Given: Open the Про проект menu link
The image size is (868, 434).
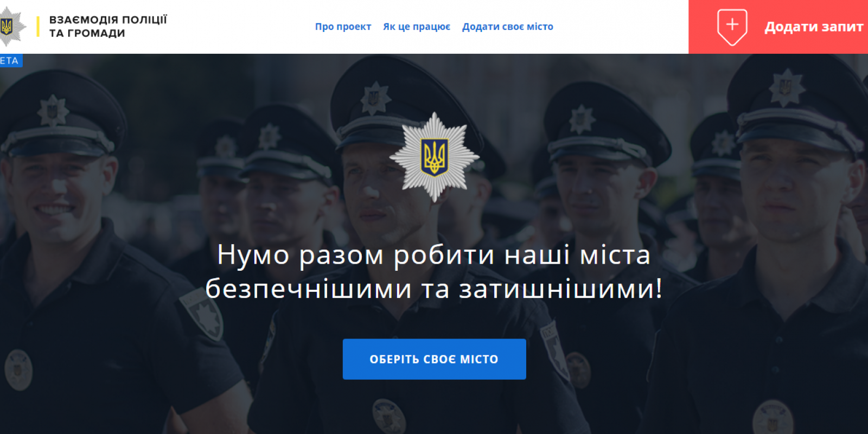Looking at the screenshot, I should (343, 27).
